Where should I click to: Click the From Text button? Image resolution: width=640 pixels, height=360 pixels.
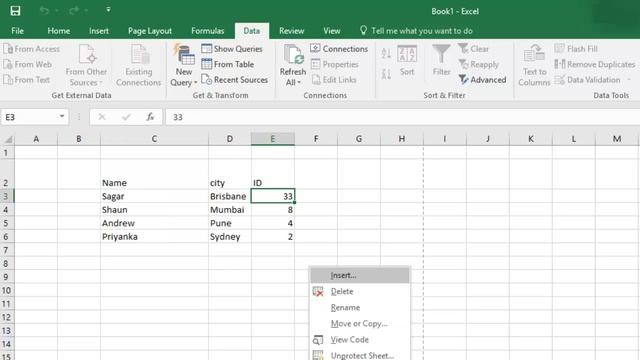coord(27,80)
